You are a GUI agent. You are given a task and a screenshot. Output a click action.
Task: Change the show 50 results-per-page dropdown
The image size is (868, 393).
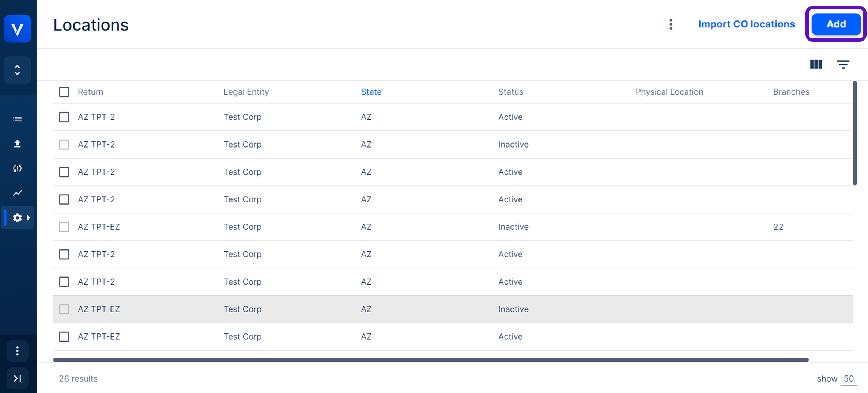point(848,379)
